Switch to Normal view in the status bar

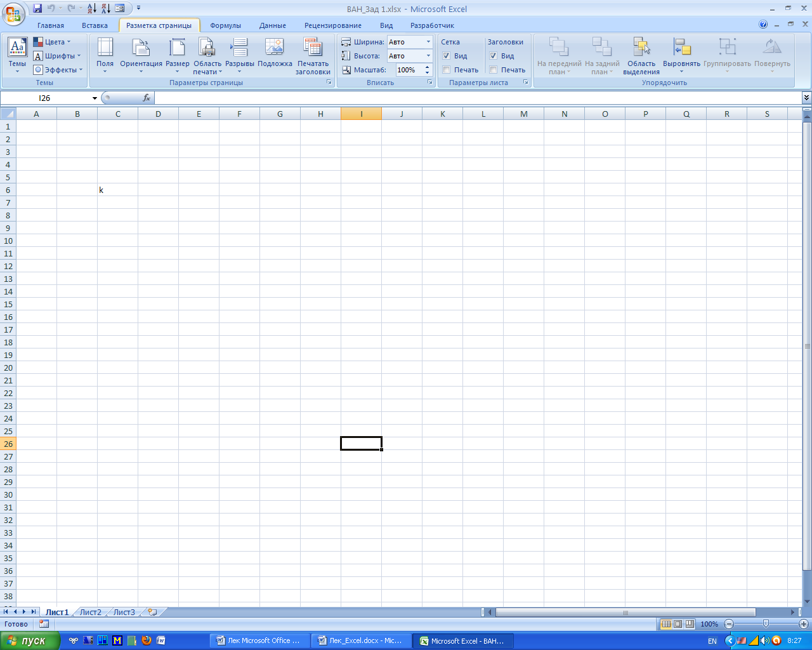click(666, 624)
